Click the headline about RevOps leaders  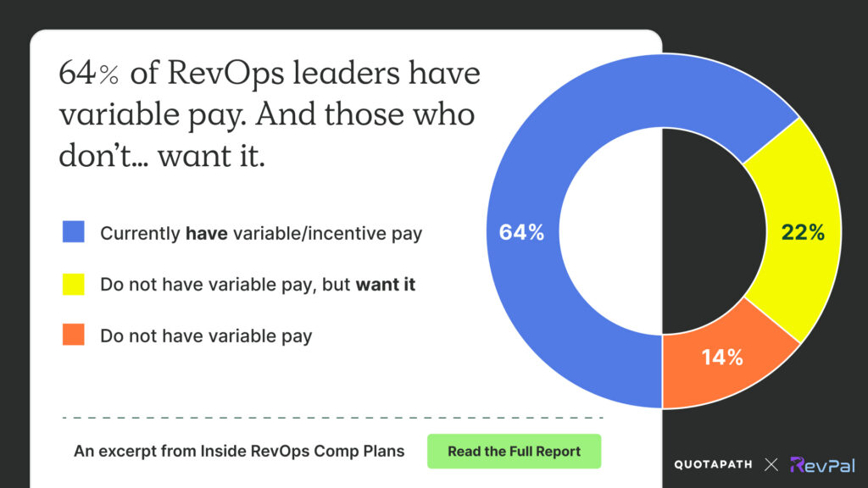(270, 115)
